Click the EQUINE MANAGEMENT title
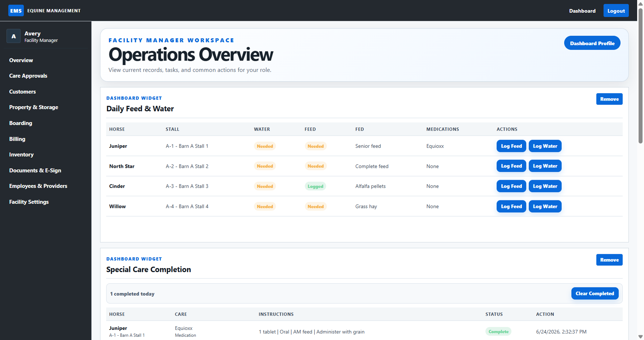Viewport: 644px width, 340px height. coord(54,11)
